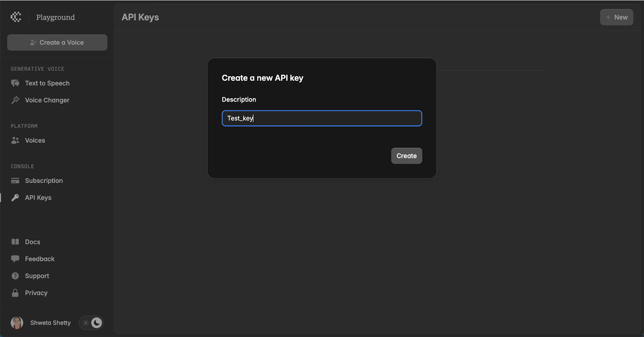Click Create button in dialog

point(407,156)
